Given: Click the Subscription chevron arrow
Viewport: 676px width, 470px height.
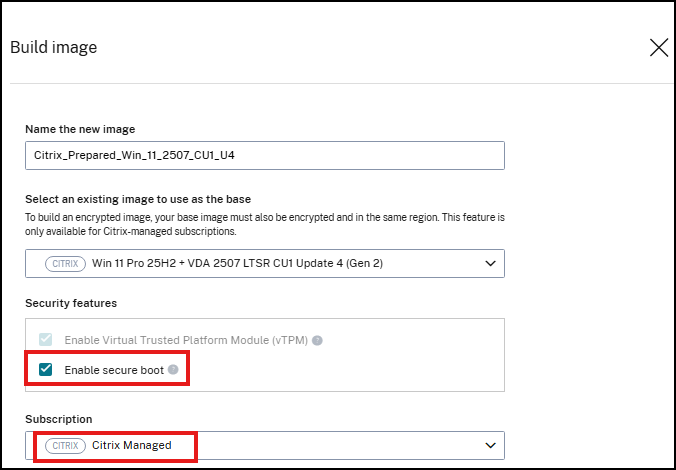Looking at the screenshot, I should click(x=490, y=445).
